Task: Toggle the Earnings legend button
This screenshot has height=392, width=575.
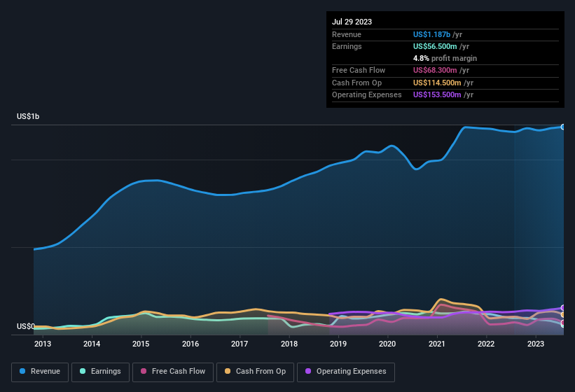Action: click(x=100, y=372)
